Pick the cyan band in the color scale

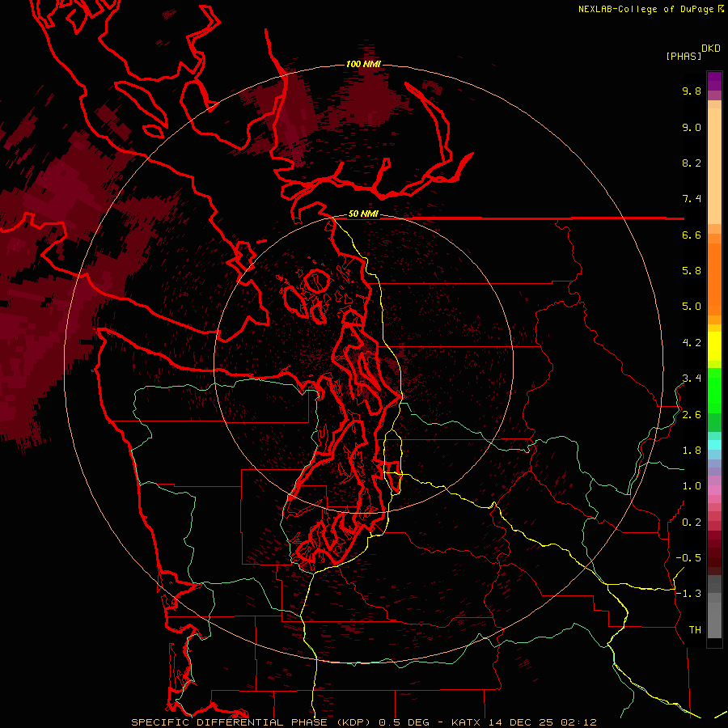714,445
